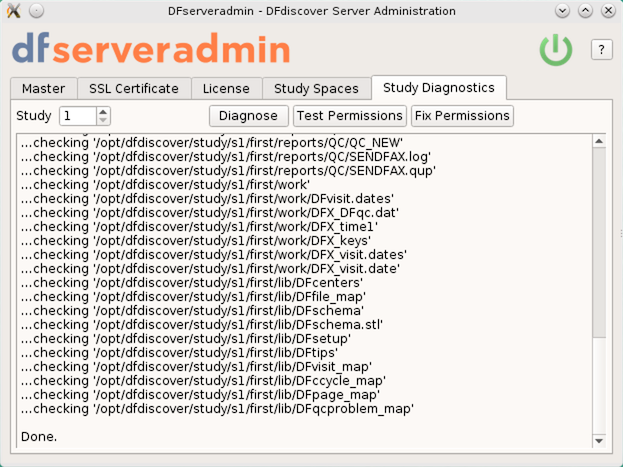This screenshot has height=467, width=623.
Task: Close the DFserveradmin window
Action: point(608,11)
